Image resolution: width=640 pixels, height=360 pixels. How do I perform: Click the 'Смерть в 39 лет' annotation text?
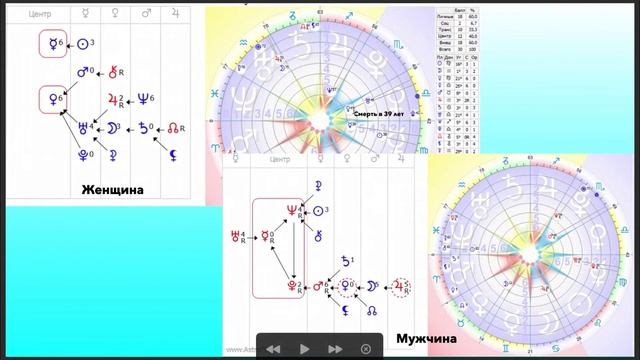tap(379, 114)
